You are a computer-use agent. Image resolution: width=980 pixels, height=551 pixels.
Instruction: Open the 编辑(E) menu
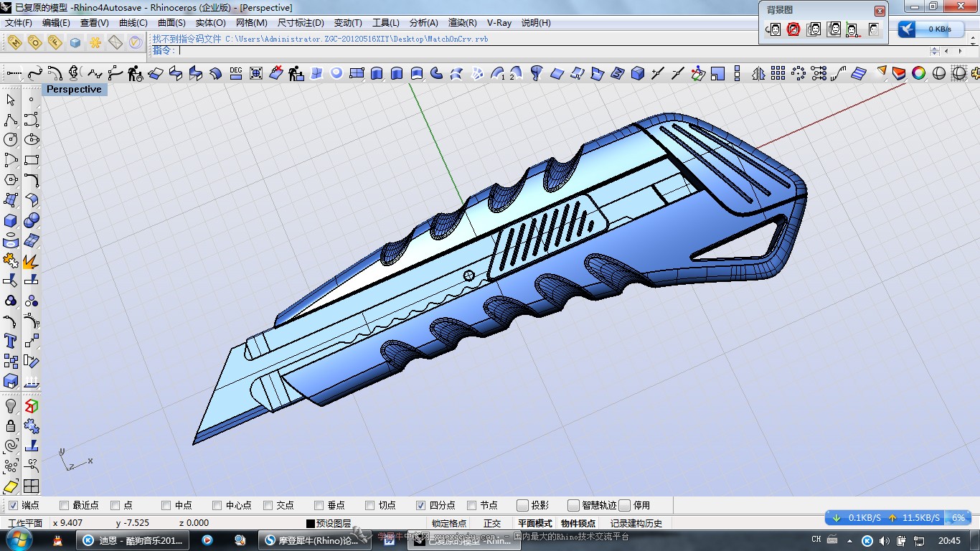coord(56,23)
